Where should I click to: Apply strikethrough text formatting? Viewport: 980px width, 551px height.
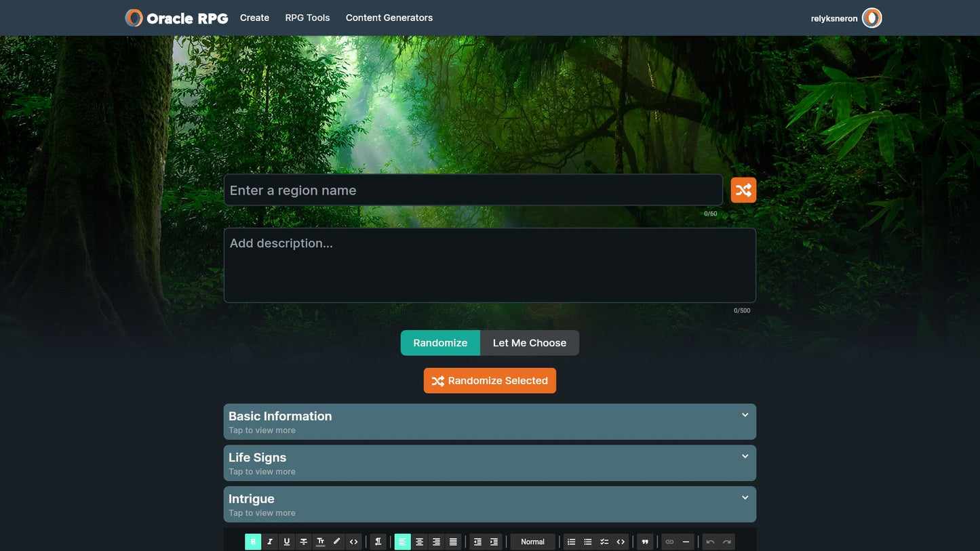pyautogui.click(x=303, y=542)
